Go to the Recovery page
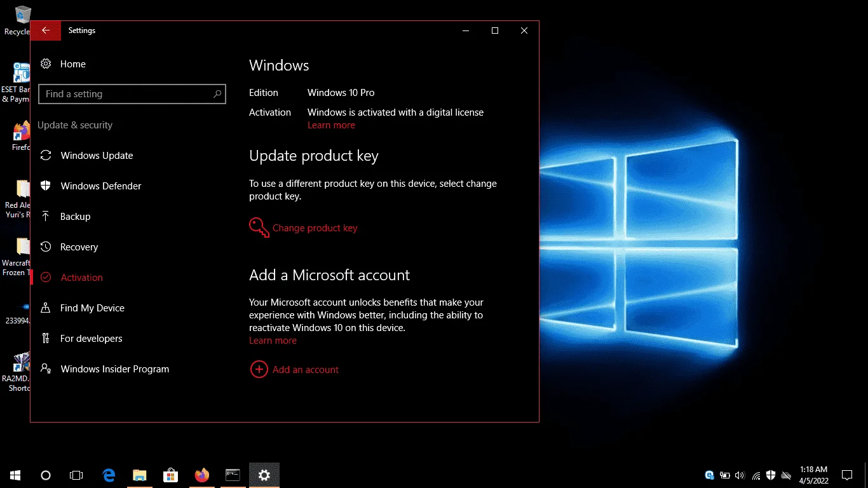The image size is (868, 488). click(69, 247)
